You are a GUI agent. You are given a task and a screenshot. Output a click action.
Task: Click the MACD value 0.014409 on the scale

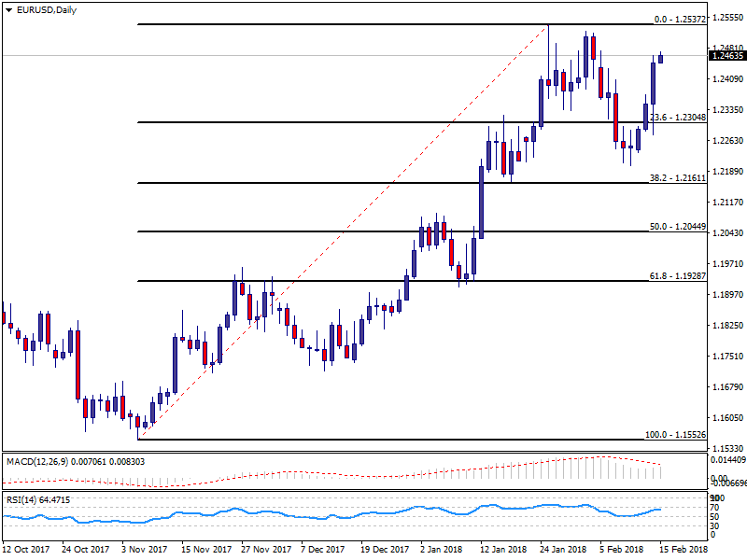coord(726,461)
